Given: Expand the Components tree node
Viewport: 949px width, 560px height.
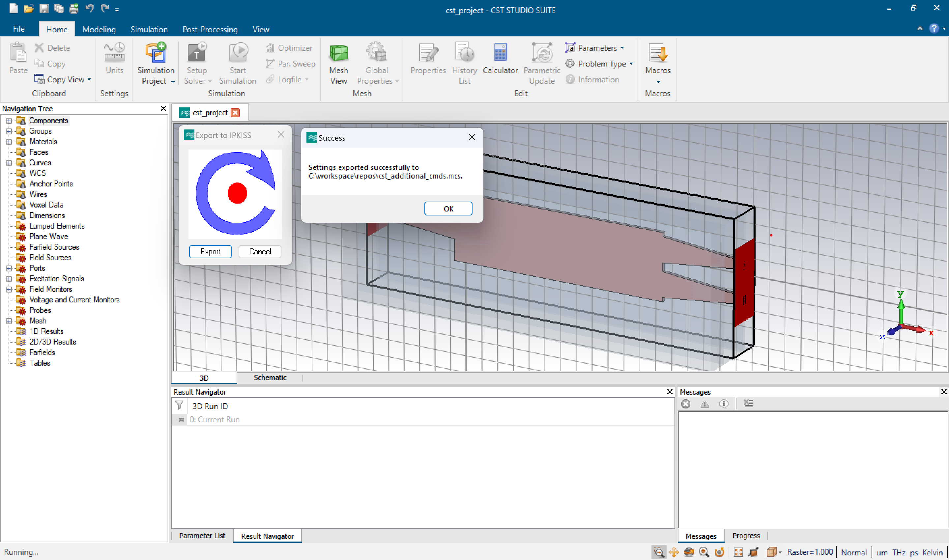Looking at the screenshot, I should click(9, 121).
